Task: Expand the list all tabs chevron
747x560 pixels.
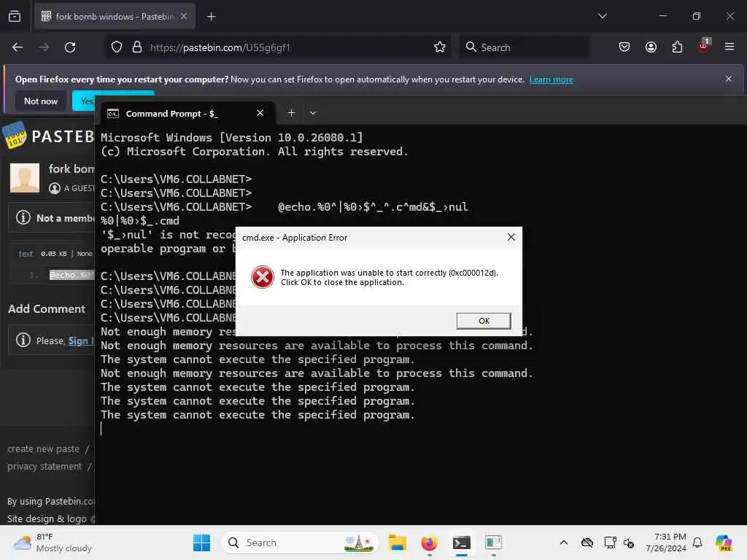Action: (x=602, y=16)
